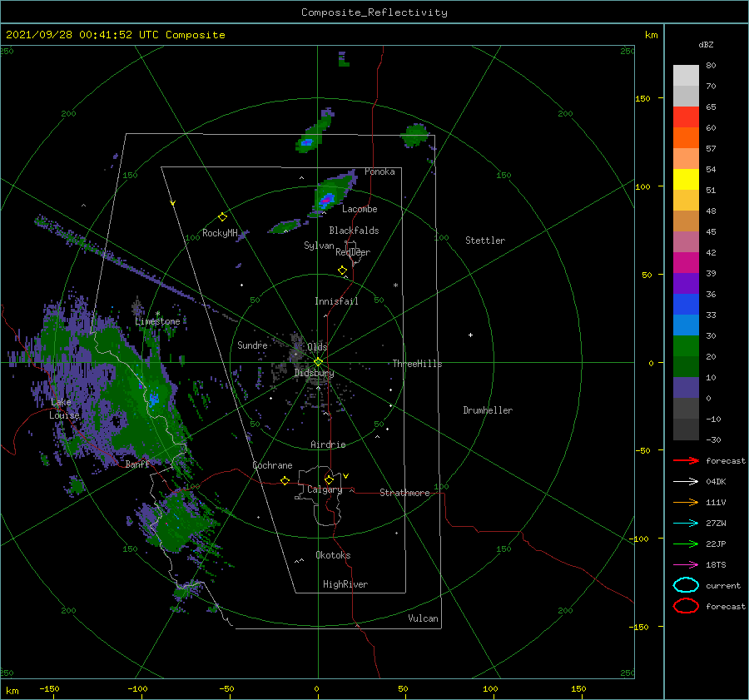Screen dimensions: 749x700
Task: Pick the light gray 70-80 dBZ swatch
Action: (686, 76)
